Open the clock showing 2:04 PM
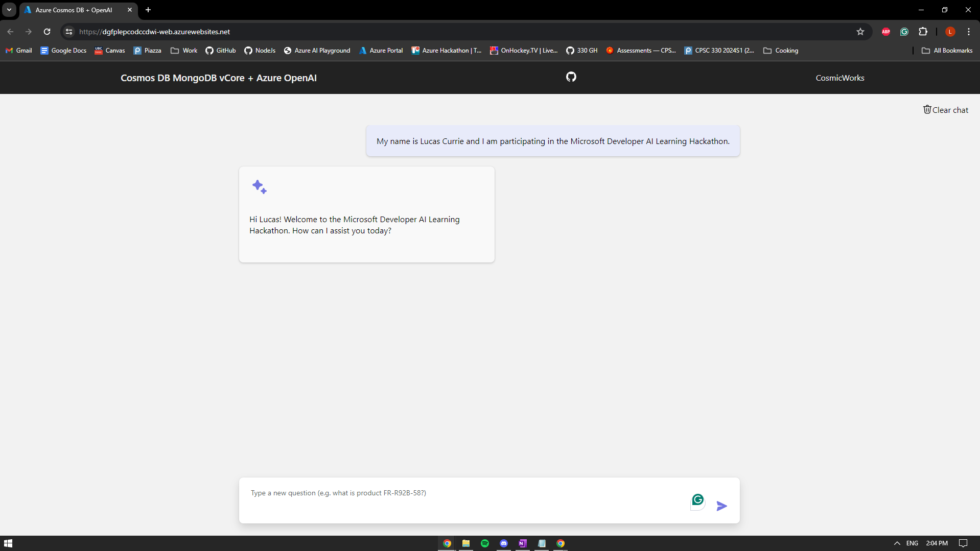The image size is (980, 551). click(x=937, y=543)
